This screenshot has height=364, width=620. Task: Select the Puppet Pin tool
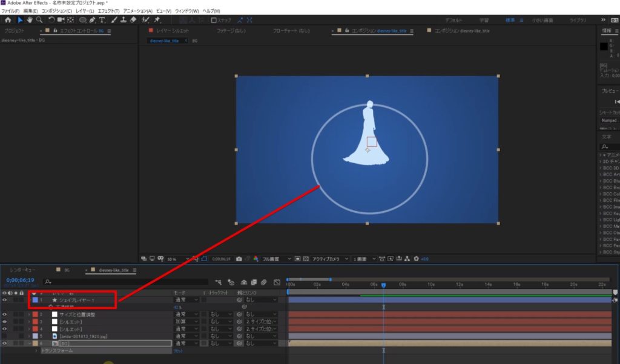coord(157,20)
